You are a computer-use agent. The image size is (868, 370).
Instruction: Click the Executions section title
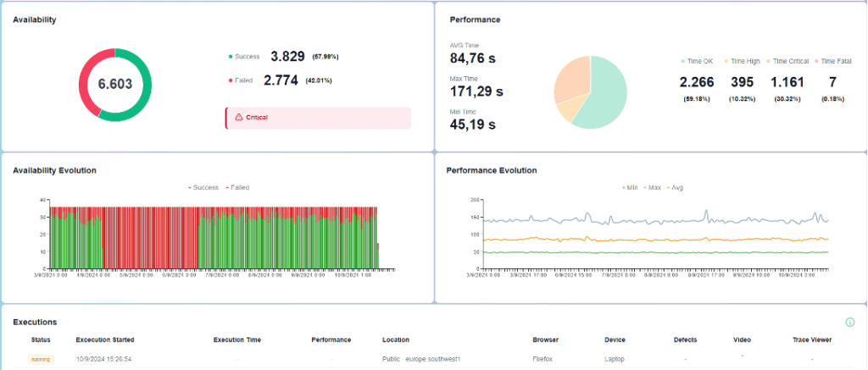[35, 322]
